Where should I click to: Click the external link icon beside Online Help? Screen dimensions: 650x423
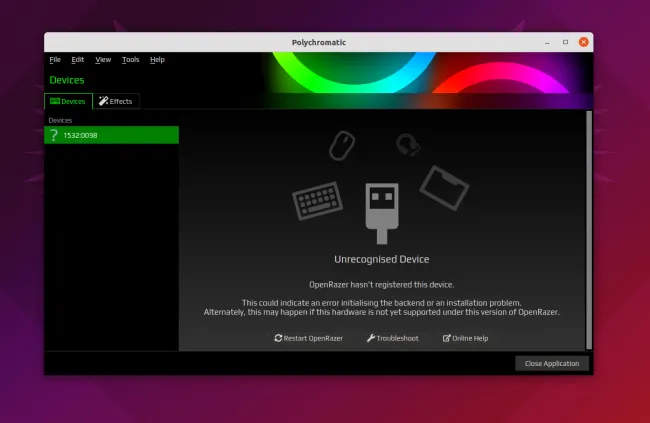point(446,338)
